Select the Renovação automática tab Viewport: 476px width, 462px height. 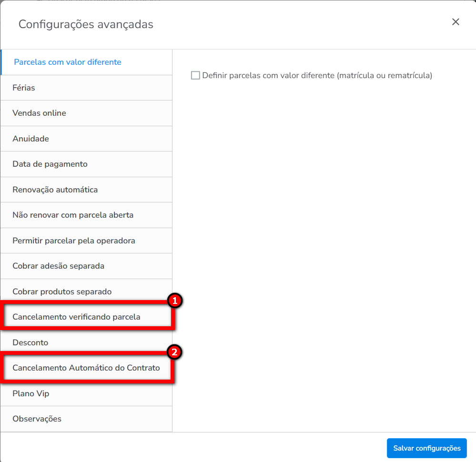55,190
